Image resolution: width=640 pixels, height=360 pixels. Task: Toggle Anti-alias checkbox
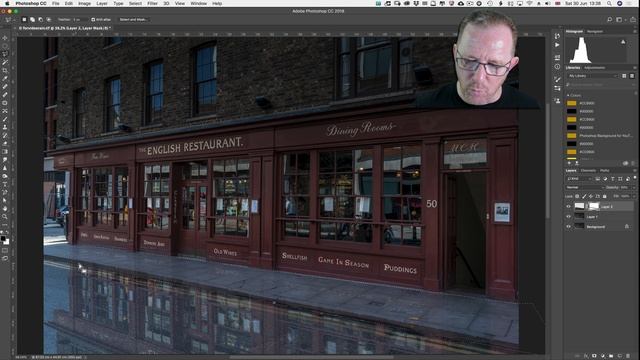93,20
